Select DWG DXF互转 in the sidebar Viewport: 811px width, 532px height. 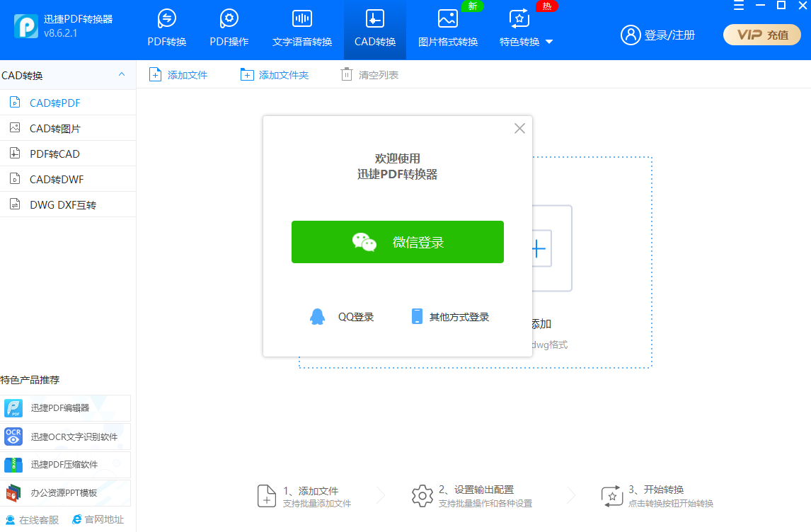click(68, 204)
